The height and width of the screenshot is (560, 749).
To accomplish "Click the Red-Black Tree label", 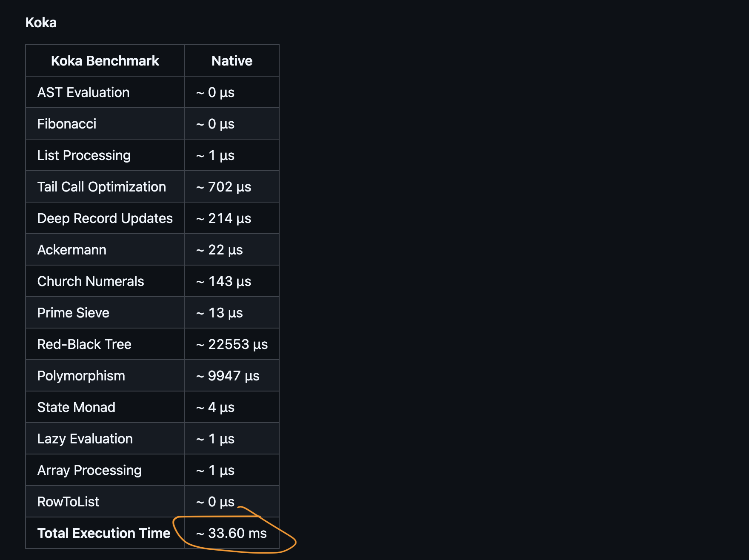I will click(x=84, y=344).
